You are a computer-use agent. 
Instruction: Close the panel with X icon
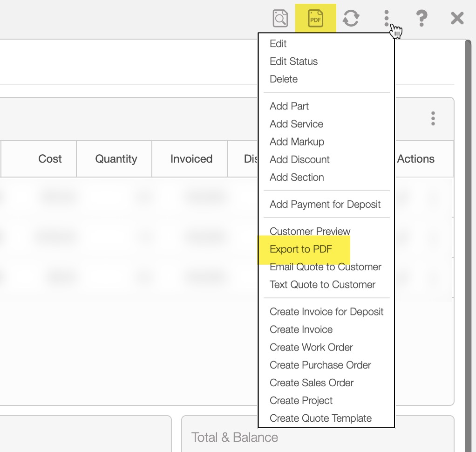[x=457, y=19]
